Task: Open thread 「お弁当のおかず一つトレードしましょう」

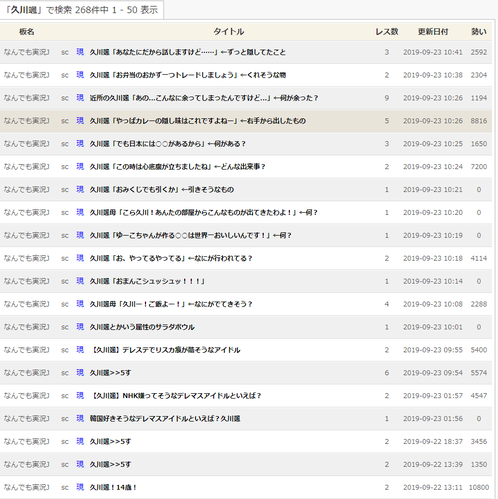Action: pos(188,75)
